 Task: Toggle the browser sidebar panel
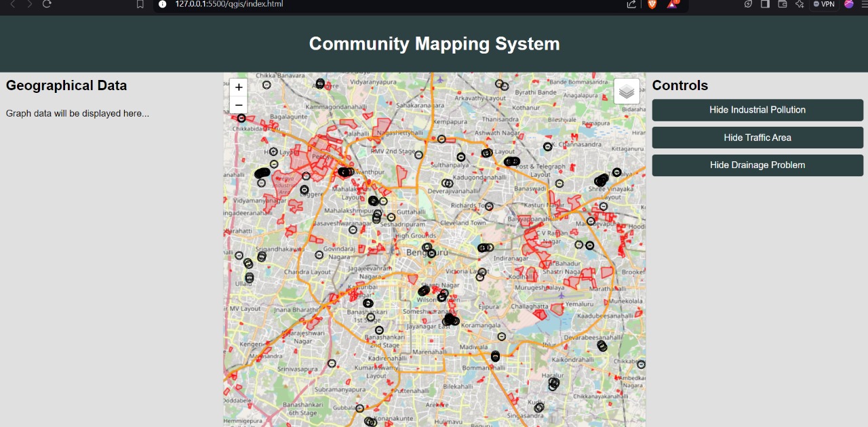(765, 4)
